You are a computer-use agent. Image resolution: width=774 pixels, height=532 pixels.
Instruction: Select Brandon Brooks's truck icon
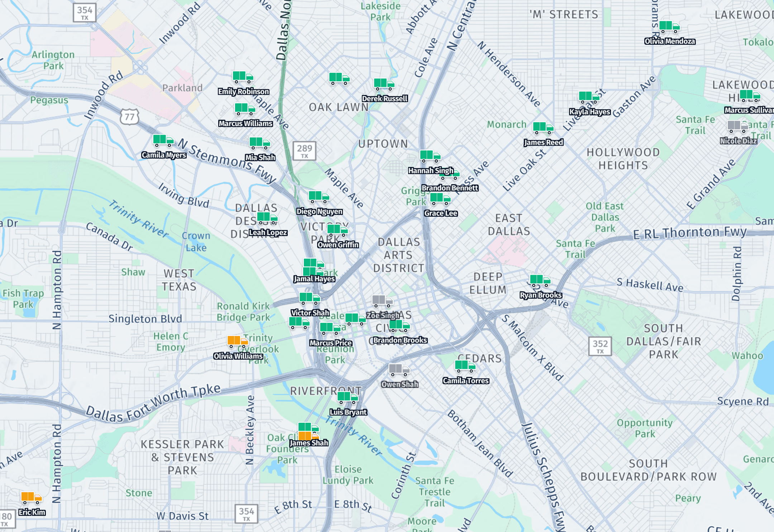(x=400, y=326)
